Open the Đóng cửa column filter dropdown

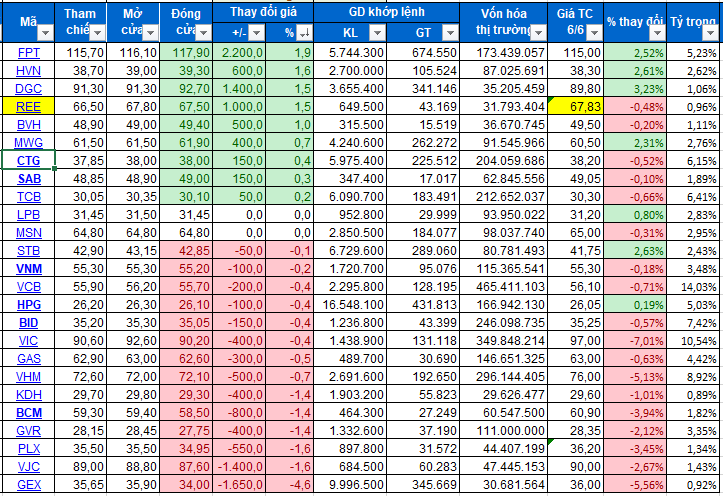pos(203,33)
